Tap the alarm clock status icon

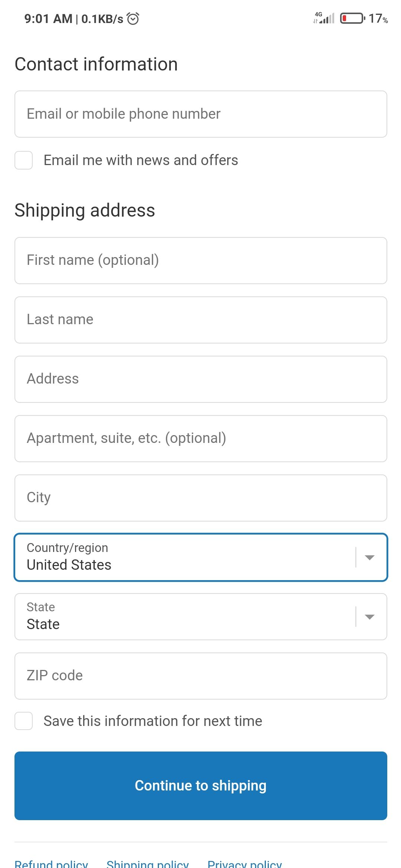133,19
